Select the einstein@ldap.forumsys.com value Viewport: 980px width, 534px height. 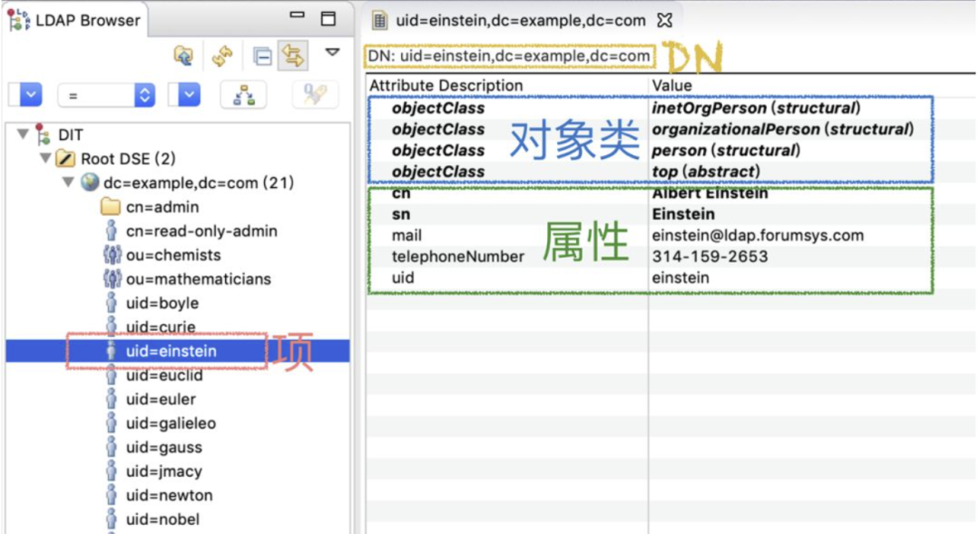click(758, 236)
